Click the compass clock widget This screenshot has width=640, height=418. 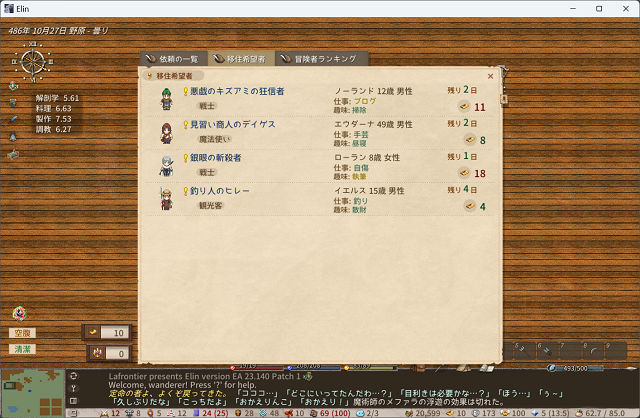(x=33, y=62)
